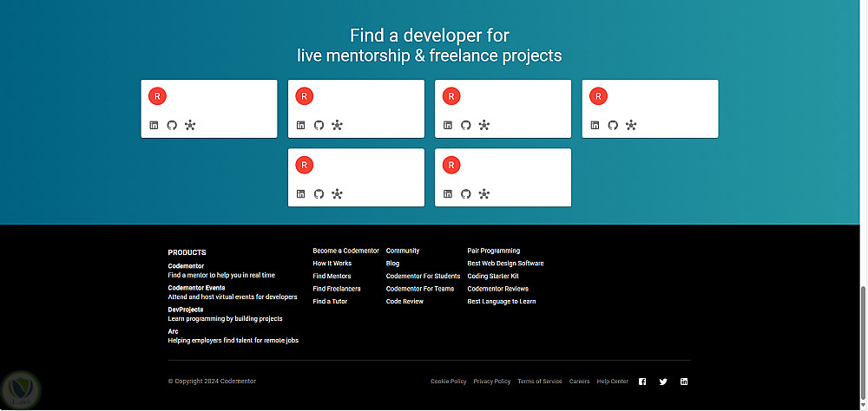Click Best Language to Learn link

pyautogui.click(x=502, y=302)
